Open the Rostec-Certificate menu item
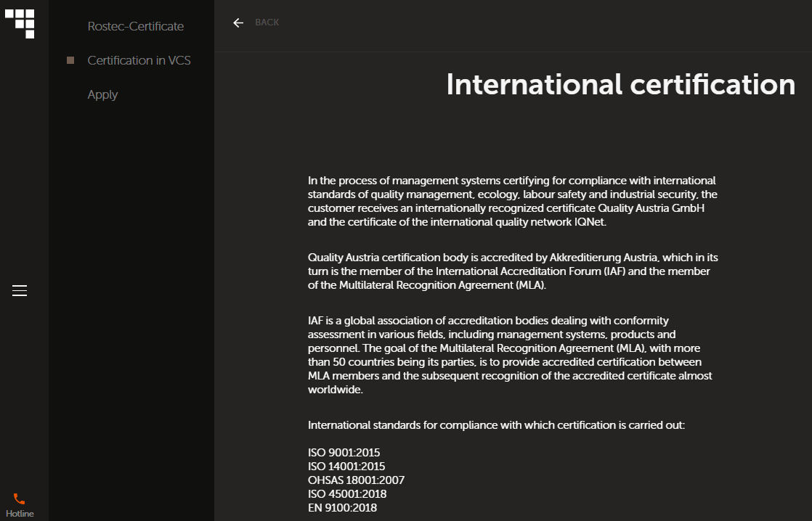Image resolution: width=812 pixels, height=521 pixels. 135,26
